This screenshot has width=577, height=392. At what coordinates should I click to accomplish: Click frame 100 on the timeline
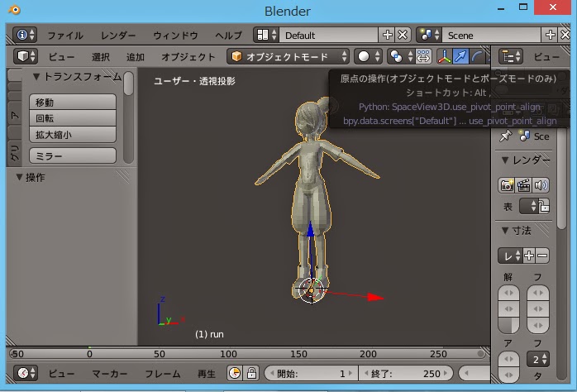pos(228,354)
